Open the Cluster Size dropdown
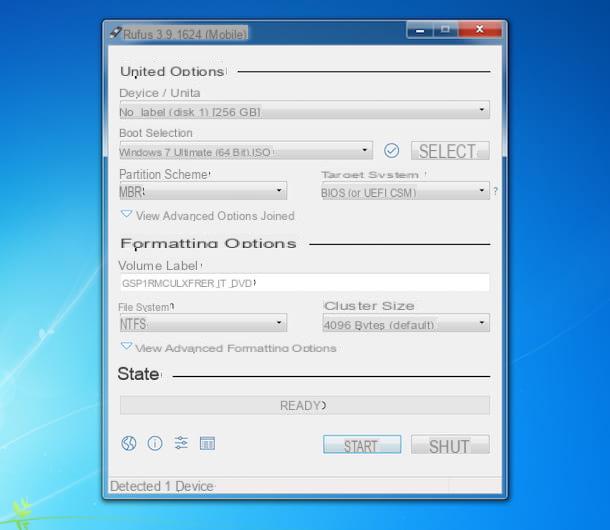The height and width of the screenshot is (530, 610). [x=406, y=323]
